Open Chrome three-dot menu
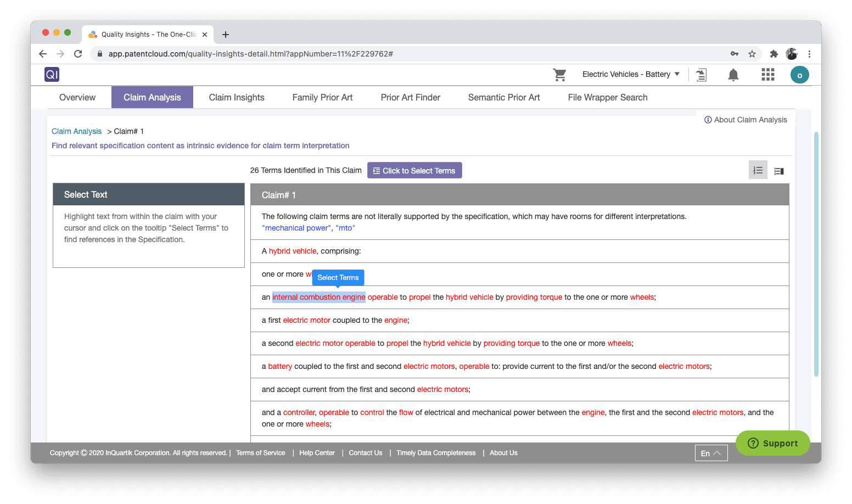 [x=809, y=54]
